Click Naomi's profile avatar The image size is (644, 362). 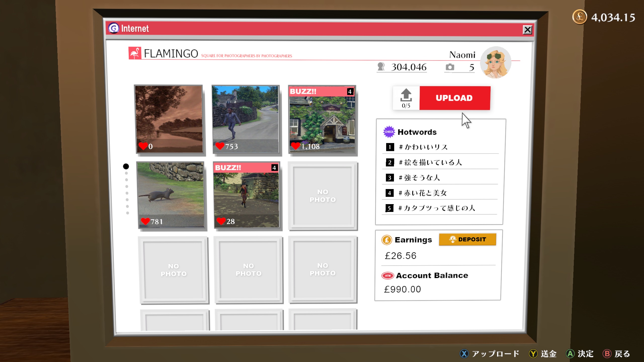(x=495, y=62)
